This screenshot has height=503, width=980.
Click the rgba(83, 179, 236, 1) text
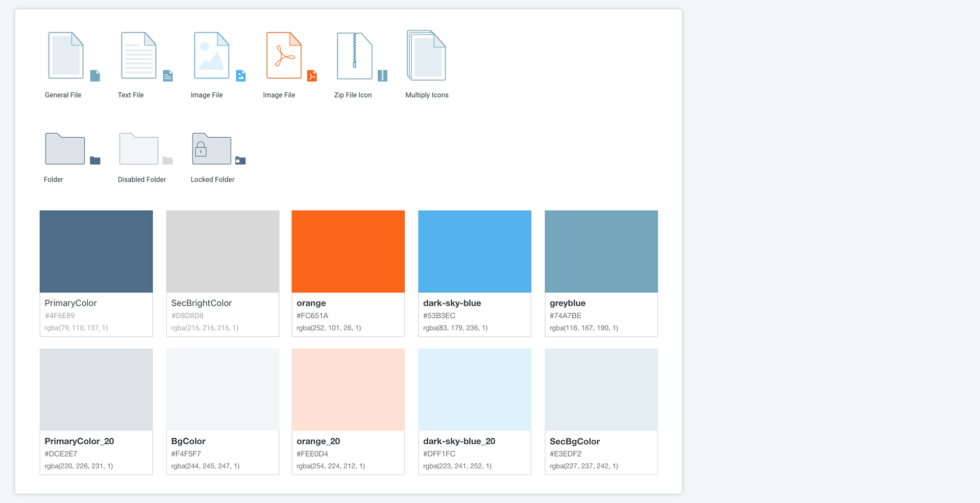point(455,328)
